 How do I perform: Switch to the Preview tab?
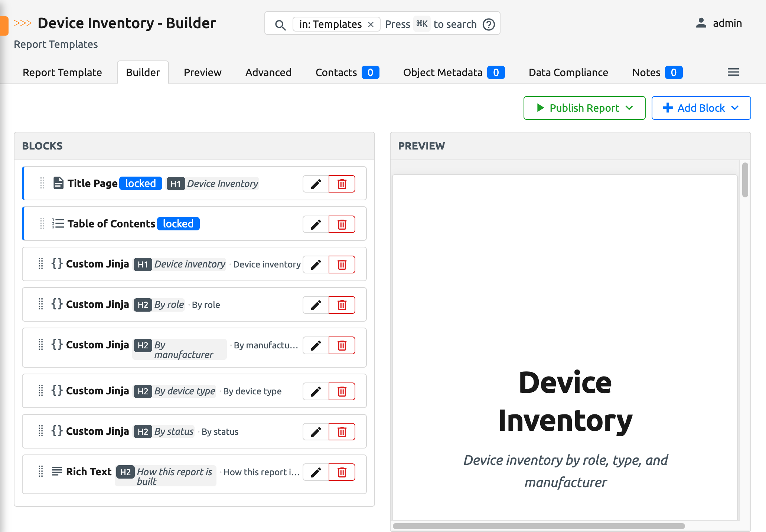point(203,72)
